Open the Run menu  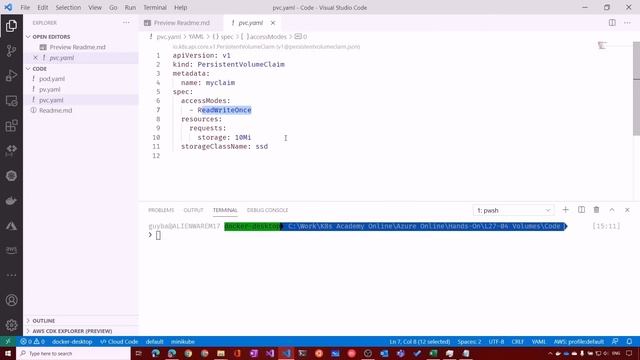tap(130, 7)
